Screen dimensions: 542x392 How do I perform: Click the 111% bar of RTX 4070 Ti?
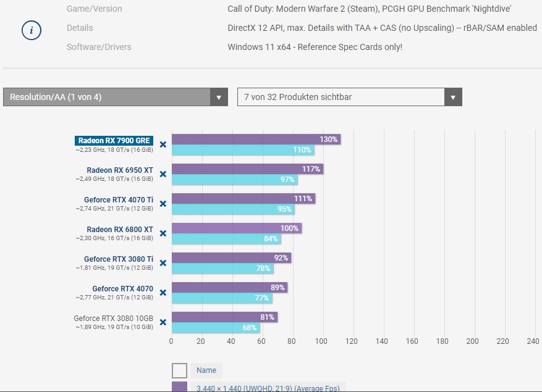tap(243, 199)
